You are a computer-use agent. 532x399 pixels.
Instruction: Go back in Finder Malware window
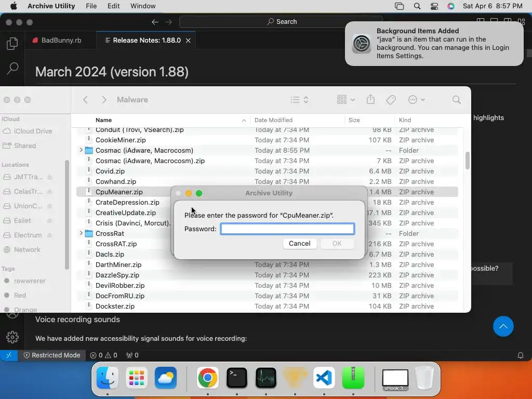click(86, 100)
